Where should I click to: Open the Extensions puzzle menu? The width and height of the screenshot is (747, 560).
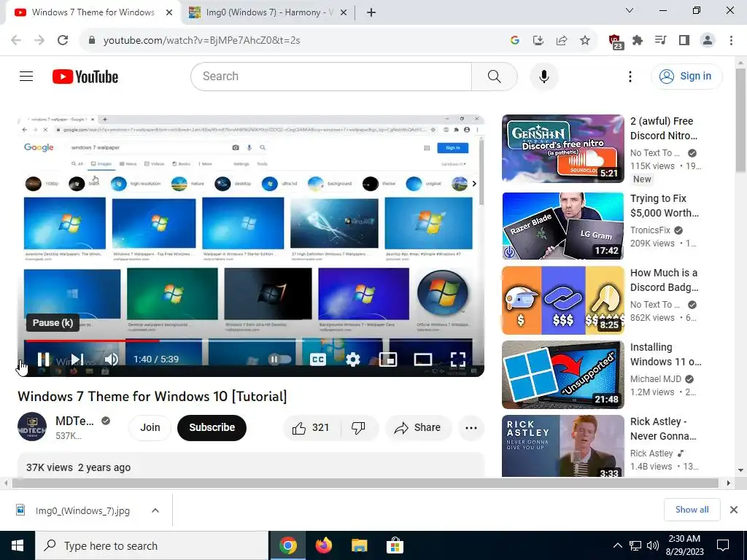click(x=637, y=41)
